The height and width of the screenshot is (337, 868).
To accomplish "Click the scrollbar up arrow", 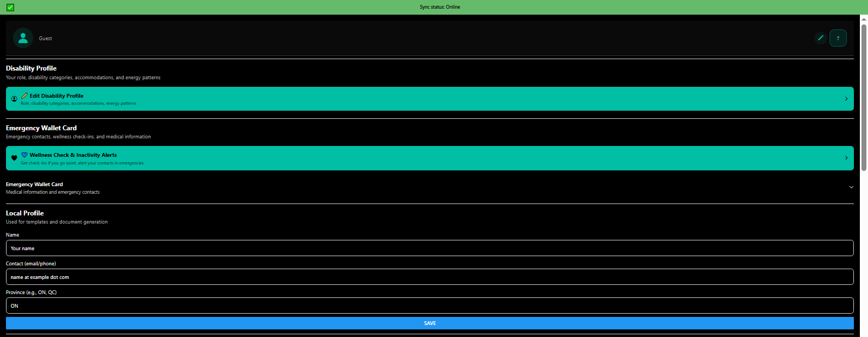I will pos(864,18).
